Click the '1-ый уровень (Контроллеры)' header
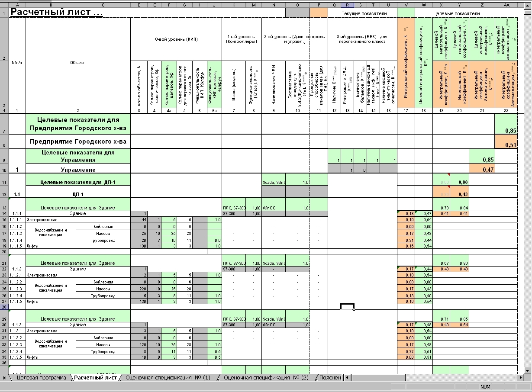532x392 pixels. [x=242, y=39]
